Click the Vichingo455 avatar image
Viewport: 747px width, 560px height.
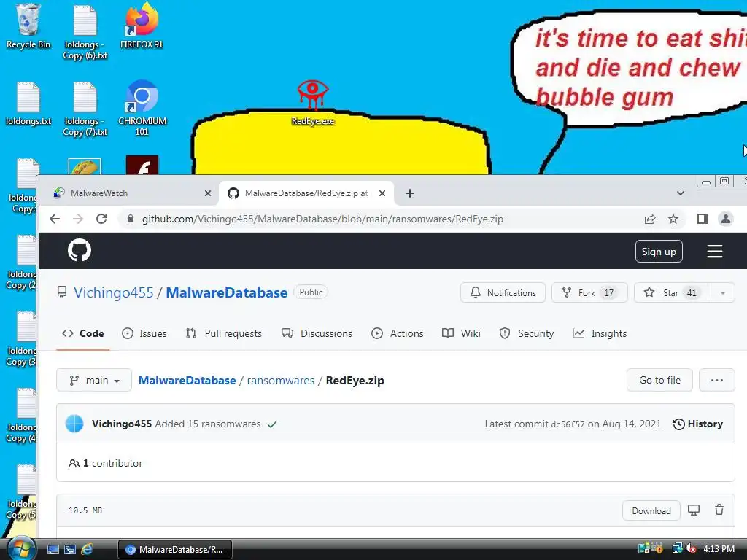click(x=74, y=424)
